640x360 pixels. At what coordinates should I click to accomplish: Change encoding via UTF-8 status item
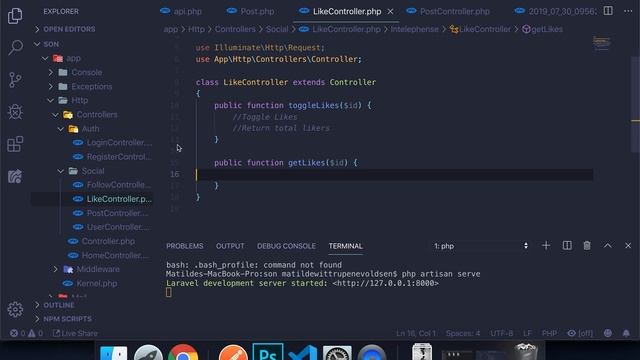click(x=502, y=333)
